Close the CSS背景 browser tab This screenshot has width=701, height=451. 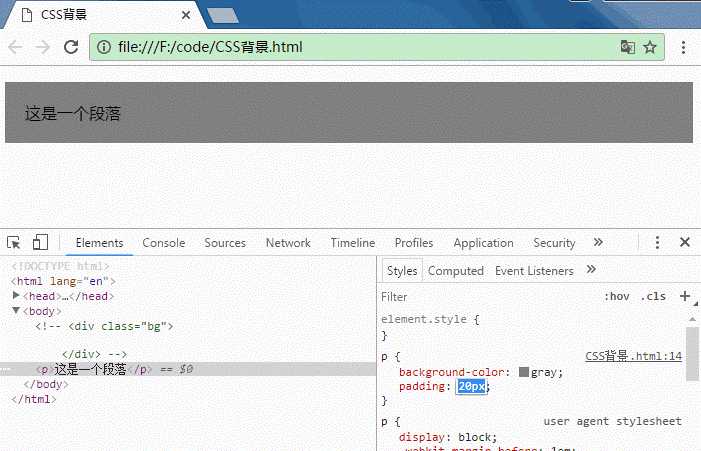186,15
